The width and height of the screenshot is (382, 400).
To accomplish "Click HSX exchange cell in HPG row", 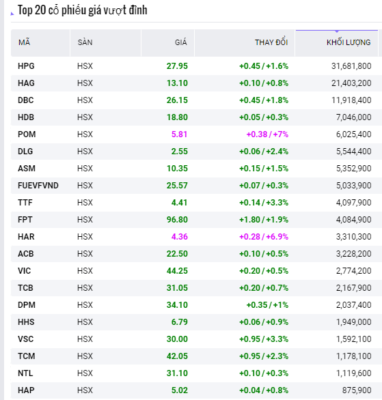I will pyautogui.click(x=85, y=66).
